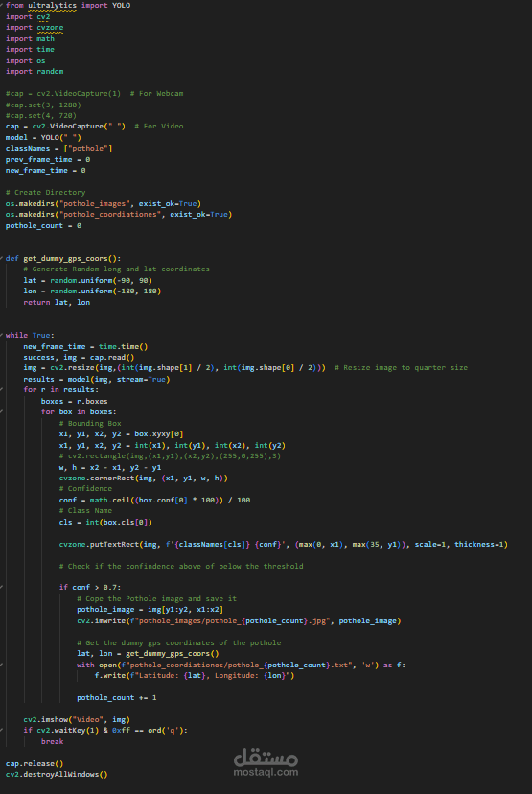Click the underlined 'cvzone' import name
This screenshot has height=794, width=532.
pyautogui.click(x=50, y=28)
